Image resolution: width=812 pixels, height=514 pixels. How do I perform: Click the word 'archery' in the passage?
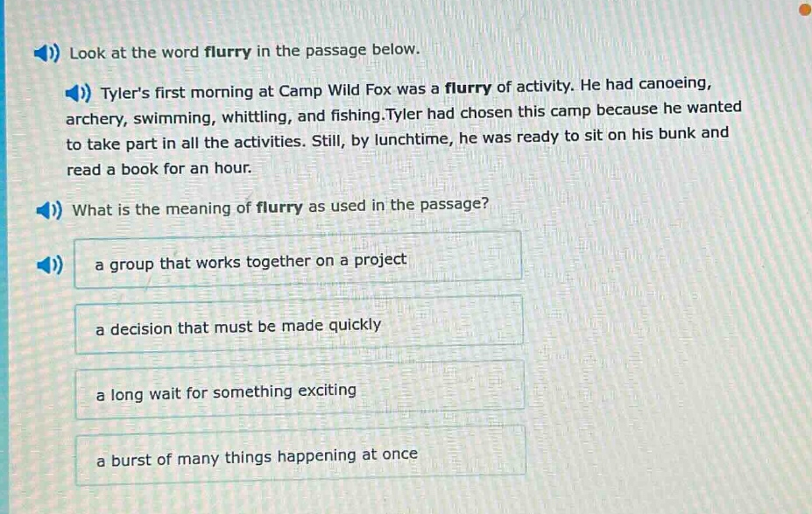coord(95,115)
